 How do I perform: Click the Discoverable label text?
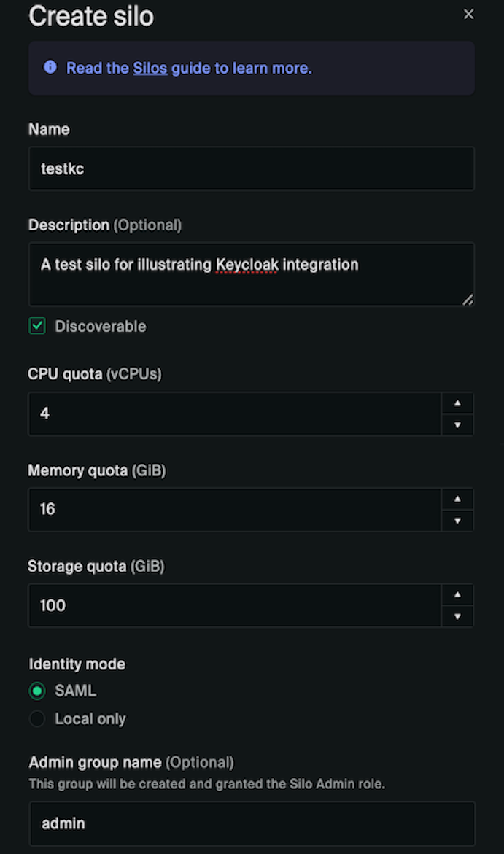(101, 327)
